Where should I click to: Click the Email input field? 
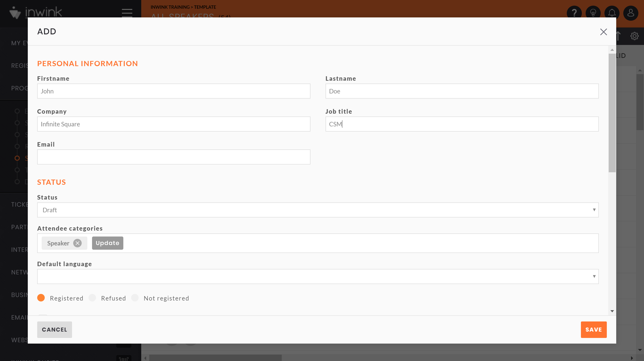174,156
